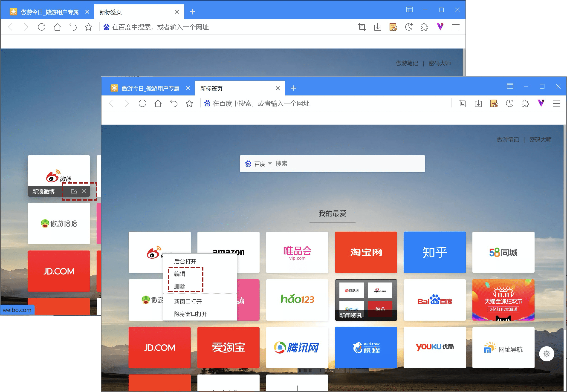
Task: Click the 我的最爱 heading tab
Action: point(332,213)
